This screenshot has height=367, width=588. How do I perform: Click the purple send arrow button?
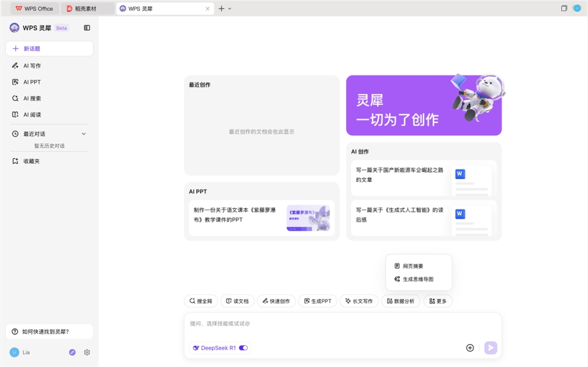point(490,348)
